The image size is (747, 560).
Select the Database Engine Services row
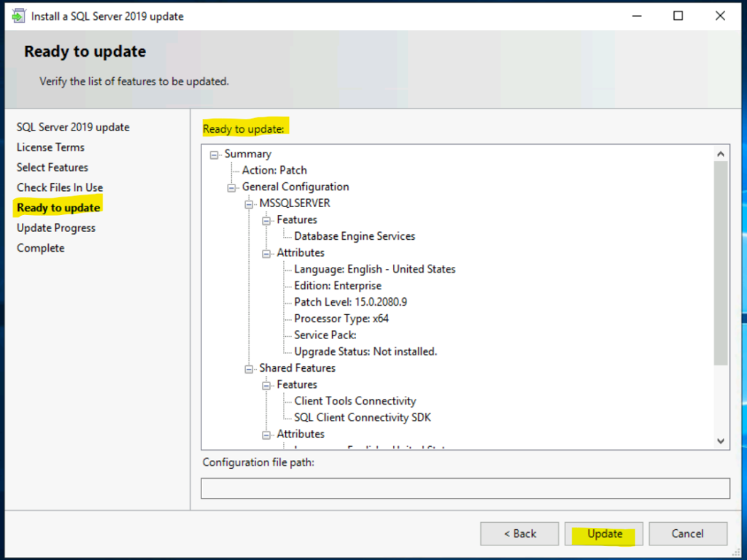point(355,236)
